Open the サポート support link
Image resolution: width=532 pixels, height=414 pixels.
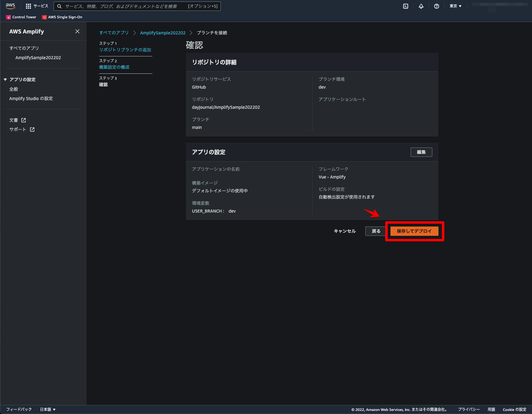pos(18,130)
